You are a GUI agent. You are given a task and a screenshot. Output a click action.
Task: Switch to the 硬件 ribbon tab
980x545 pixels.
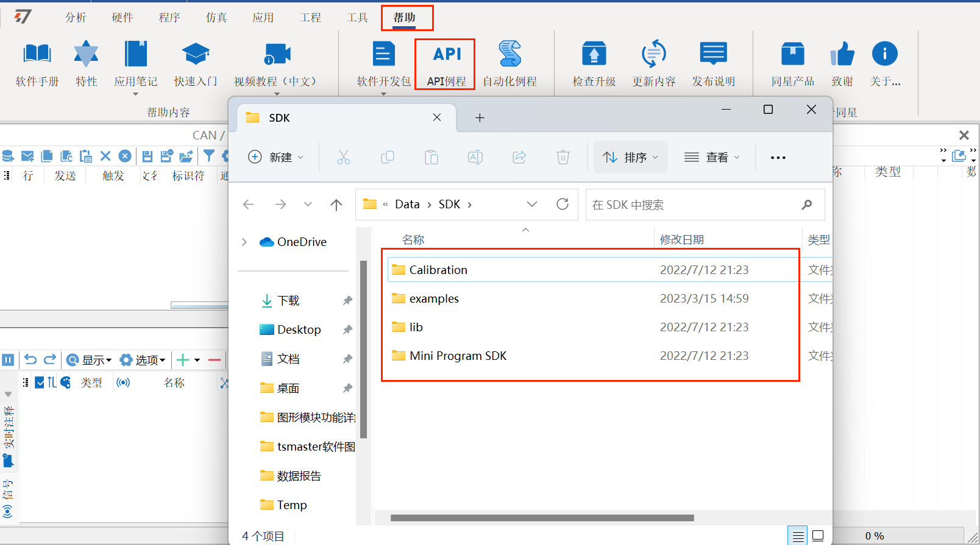click(x=122, y=18)
